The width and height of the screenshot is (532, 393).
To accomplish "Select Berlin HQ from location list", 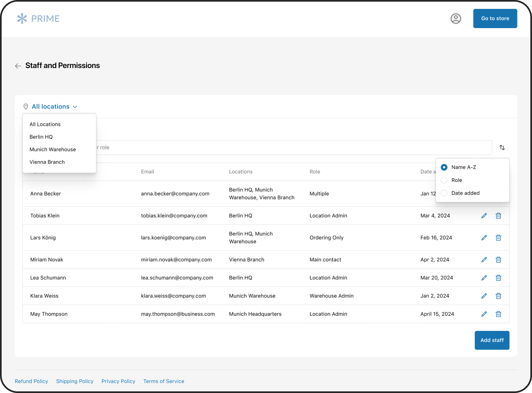I will coord(41,137).
